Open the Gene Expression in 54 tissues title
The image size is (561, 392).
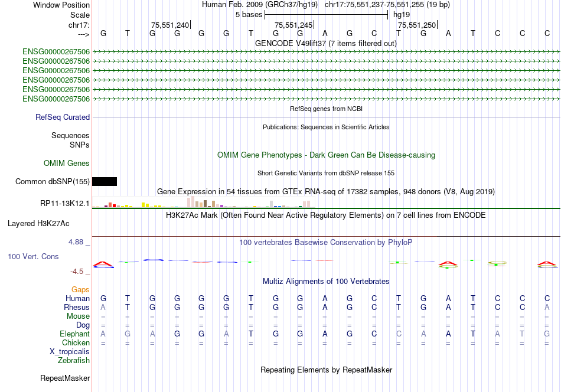[326, 192]
